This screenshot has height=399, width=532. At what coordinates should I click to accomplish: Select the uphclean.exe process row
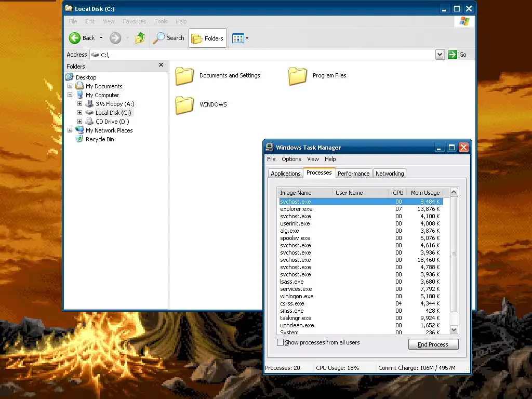click(x=361, y=325)
